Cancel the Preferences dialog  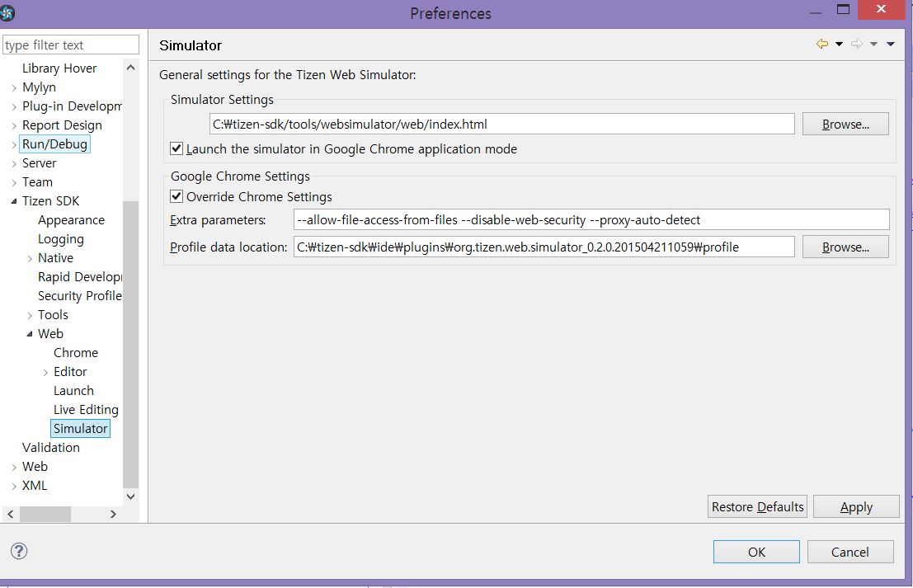850,552
